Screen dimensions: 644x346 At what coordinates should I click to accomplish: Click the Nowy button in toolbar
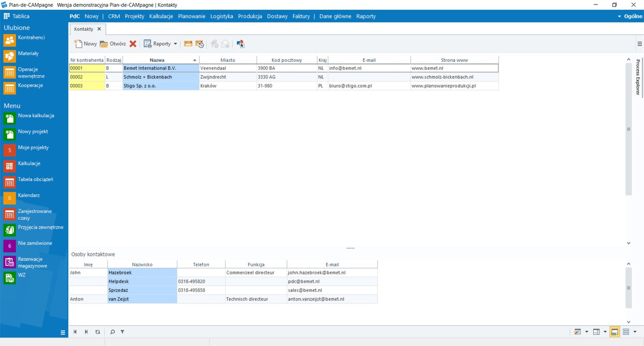point(85,44)
